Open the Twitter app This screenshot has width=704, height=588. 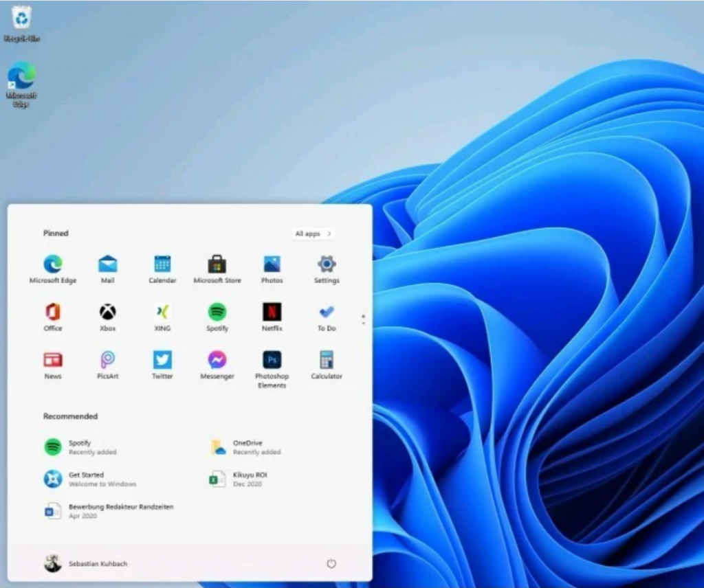(162, 365)
